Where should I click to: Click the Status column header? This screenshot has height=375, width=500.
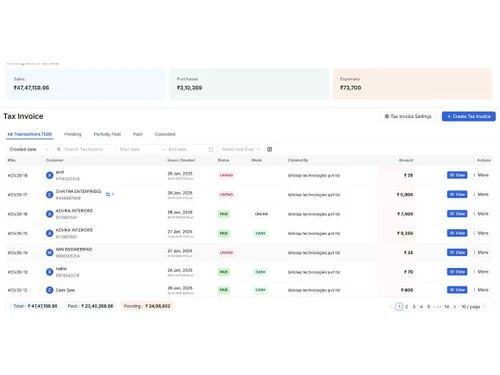tap(223, 160)
